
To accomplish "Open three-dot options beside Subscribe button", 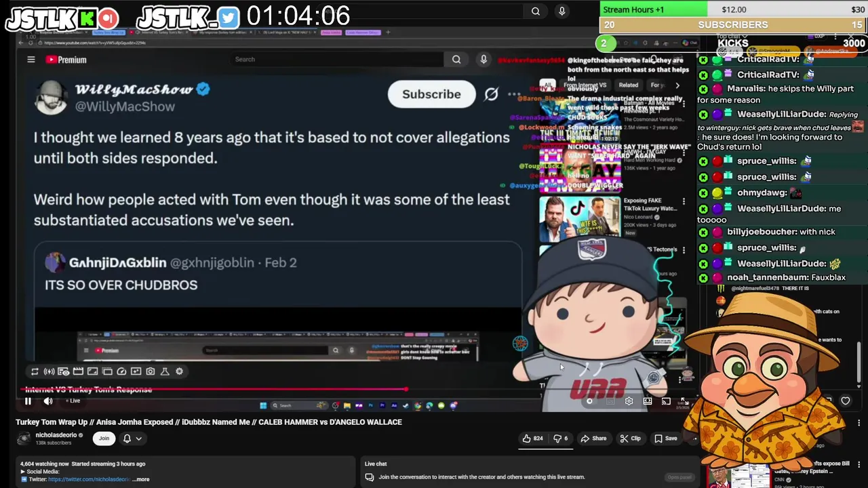I will coord(514,94).
